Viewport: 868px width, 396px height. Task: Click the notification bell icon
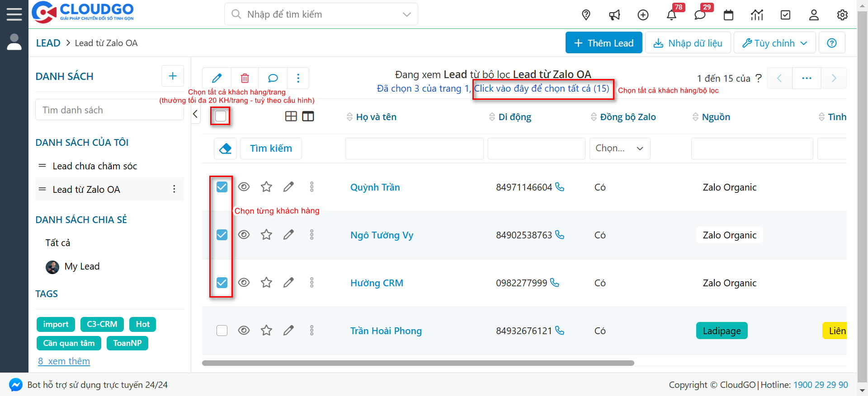point(671,15)
